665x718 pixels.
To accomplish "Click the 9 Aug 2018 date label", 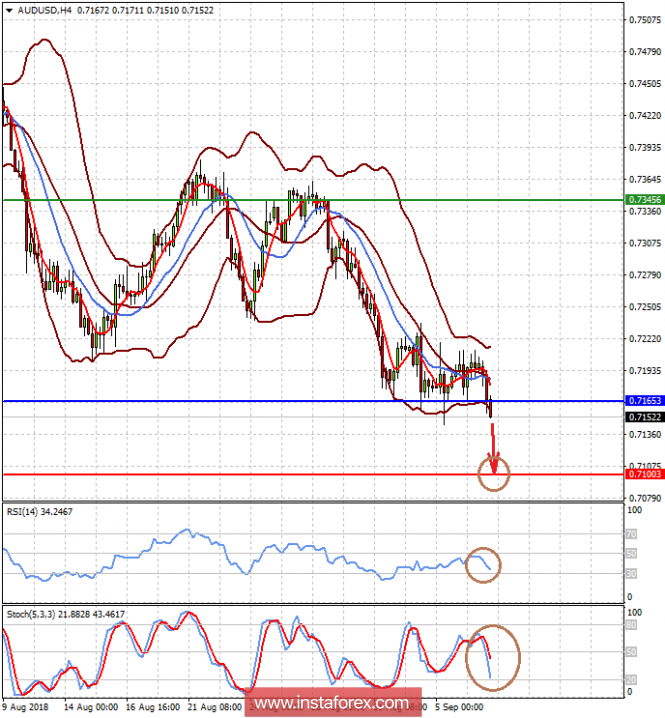I will (x=25, y=707).
